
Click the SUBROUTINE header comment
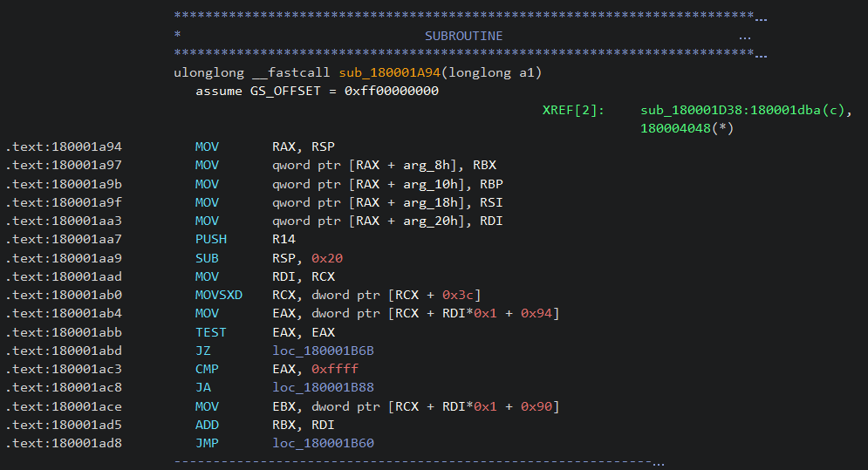(463, 36)
